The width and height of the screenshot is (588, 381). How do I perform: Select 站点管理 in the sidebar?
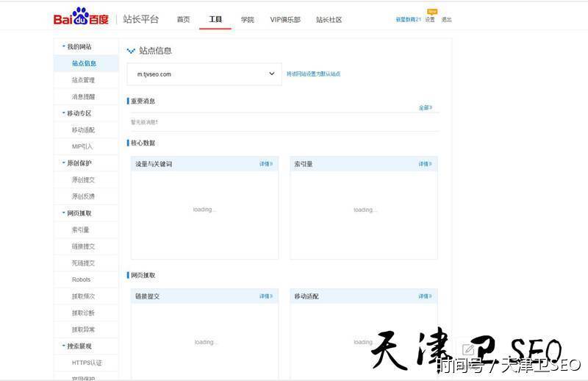(83, 80)
